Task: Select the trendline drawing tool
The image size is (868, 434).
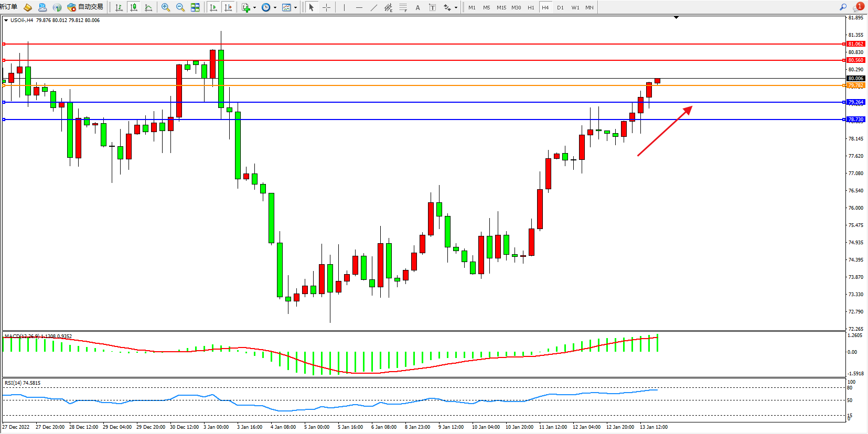Action: pos(373,7)
